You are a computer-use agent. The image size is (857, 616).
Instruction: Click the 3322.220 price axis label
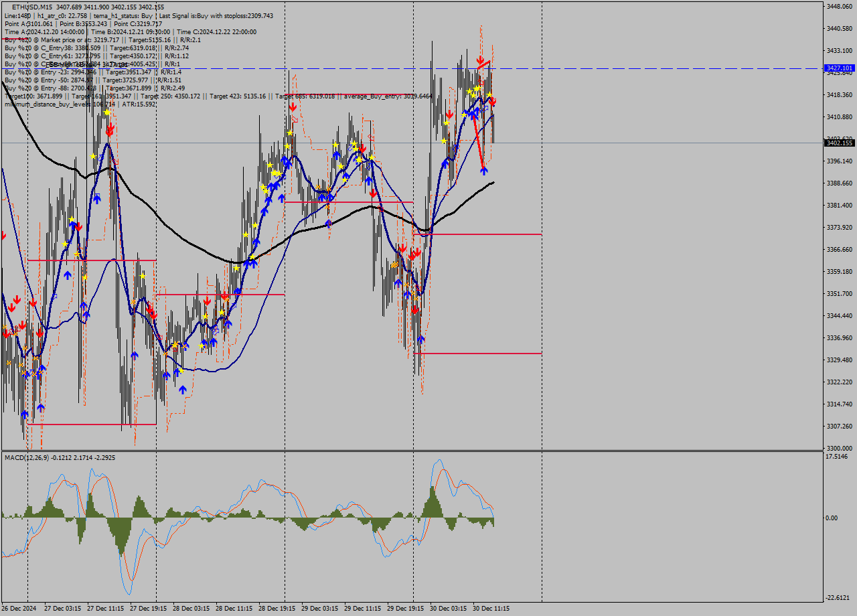click(839, 382)
